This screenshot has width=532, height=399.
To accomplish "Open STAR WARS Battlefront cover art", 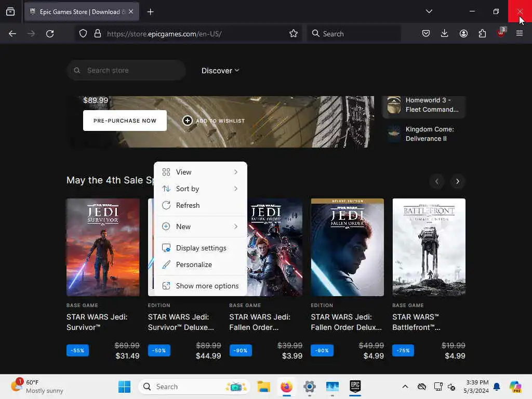I will pos(429,247).
